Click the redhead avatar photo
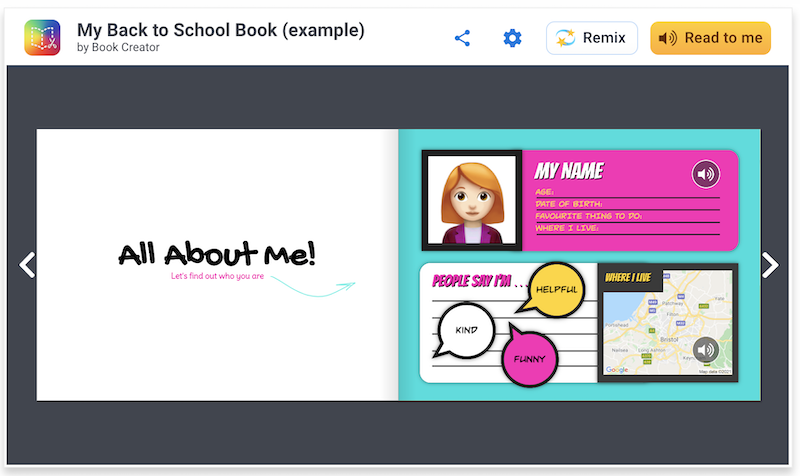Viewport: 800px width, 476px height. 472,200
